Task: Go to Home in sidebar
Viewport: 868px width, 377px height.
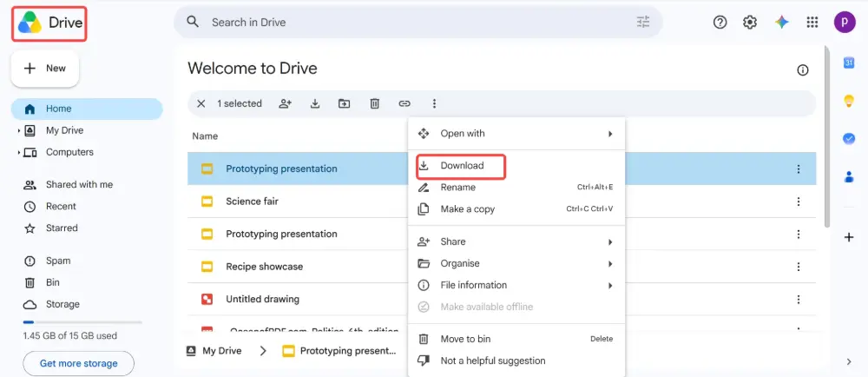Action: (x=87, y=109)
